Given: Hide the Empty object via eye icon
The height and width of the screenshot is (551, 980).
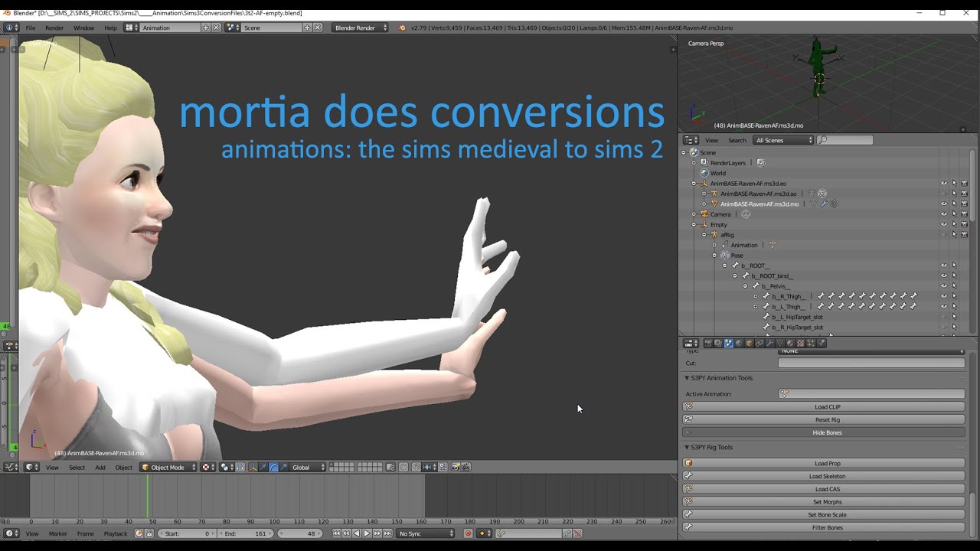Looking at the screenshot, I should (x=944, y=225).
